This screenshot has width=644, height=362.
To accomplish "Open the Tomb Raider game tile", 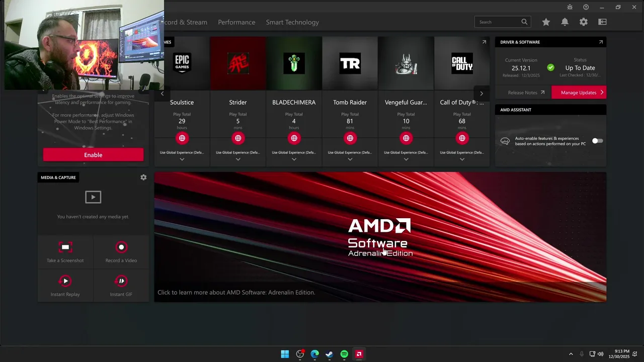I will [350, 63].
